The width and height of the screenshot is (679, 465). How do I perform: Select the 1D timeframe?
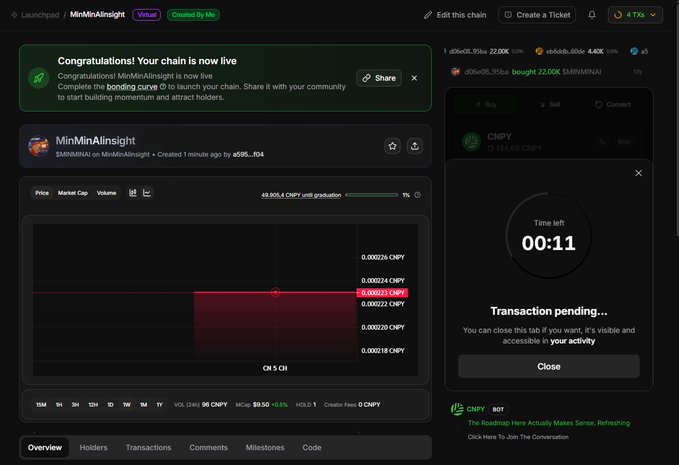click(x=110, y=405)
